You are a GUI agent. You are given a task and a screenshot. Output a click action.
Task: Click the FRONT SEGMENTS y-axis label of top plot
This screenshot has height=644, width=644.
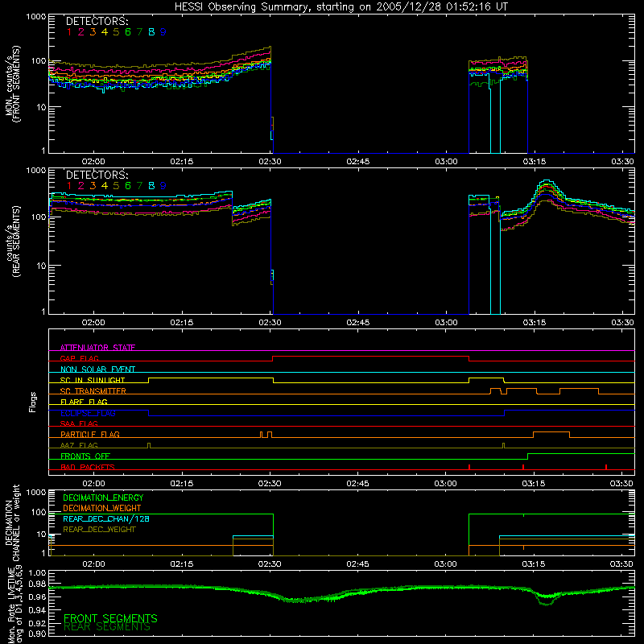pyautogui.click(x=16, y=85)
